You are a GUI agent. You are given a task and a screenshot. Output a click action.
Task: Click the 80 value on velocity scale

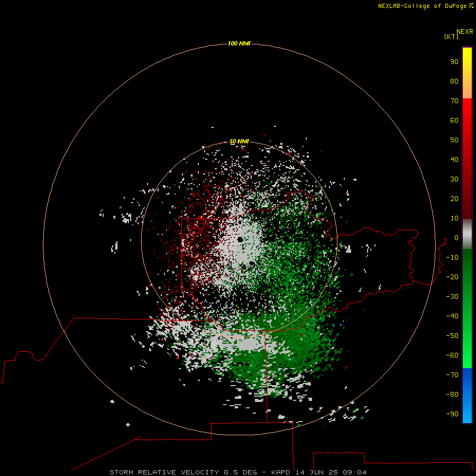pos(454,81)
